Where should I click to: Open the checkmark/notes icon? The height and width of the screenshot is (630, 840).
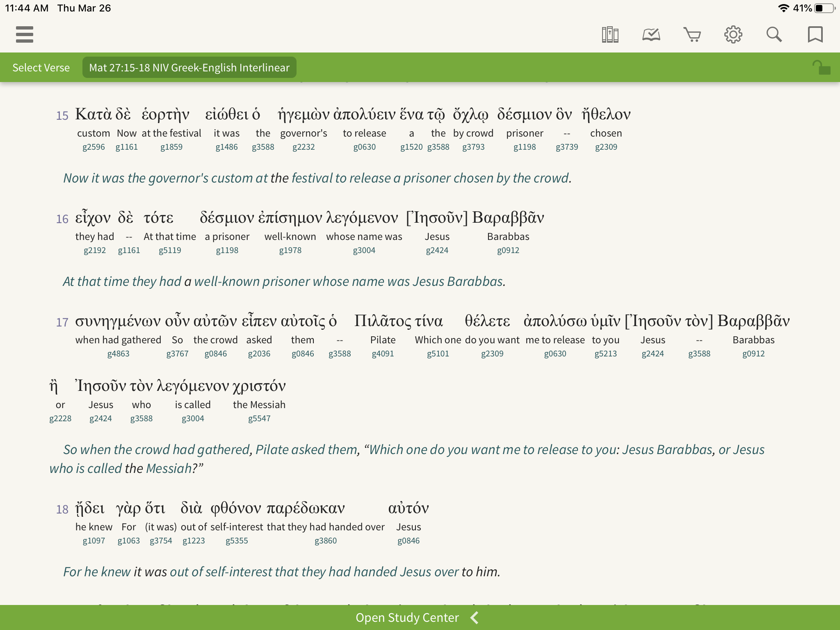click(650, 34)
